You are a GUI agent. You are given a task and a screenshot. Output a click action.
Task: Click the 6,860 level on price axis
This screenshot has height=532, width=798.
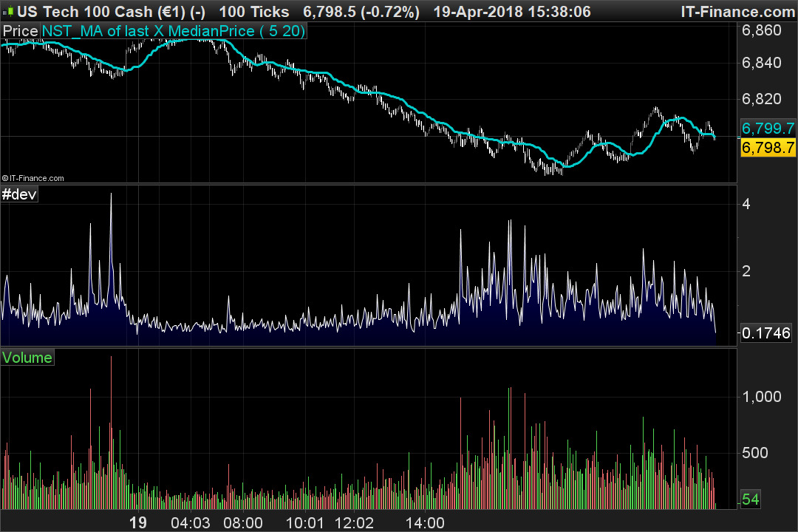(761, 30)
